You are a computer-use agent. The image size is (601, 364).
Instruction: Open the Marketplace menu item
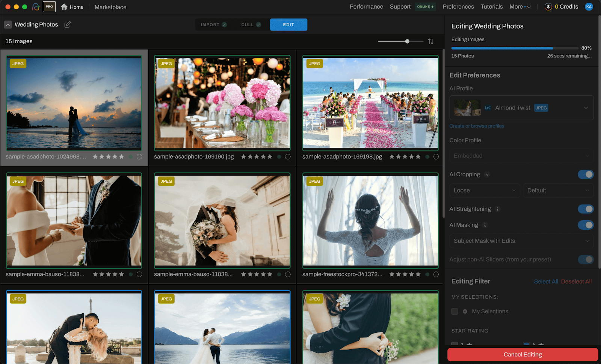pyautogui.click(x=110, y=7)
